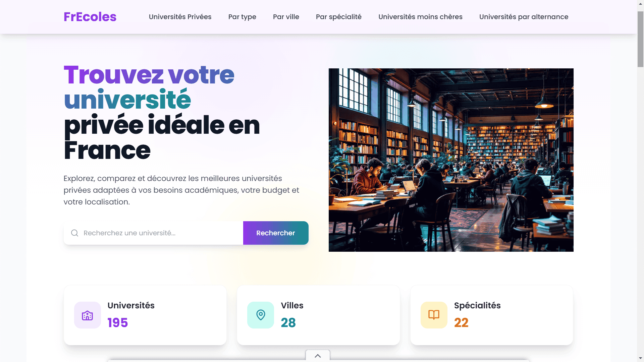The image size is (644, 362).
Task: Click the search magnifier icon
Action: [x=74, y=233]
